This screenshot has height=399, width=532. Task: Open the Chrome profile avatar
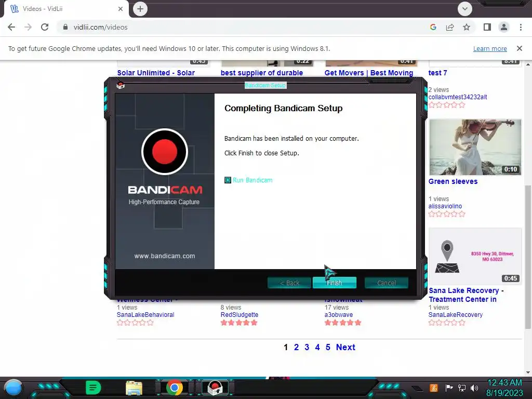[504, 27]
